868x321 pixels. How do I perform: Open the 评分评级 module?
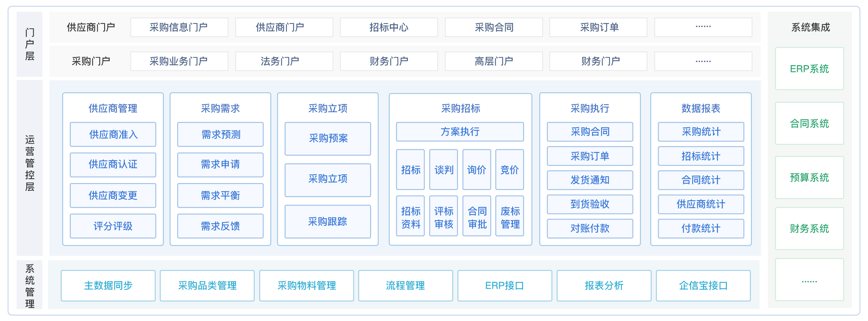(113, 226)
